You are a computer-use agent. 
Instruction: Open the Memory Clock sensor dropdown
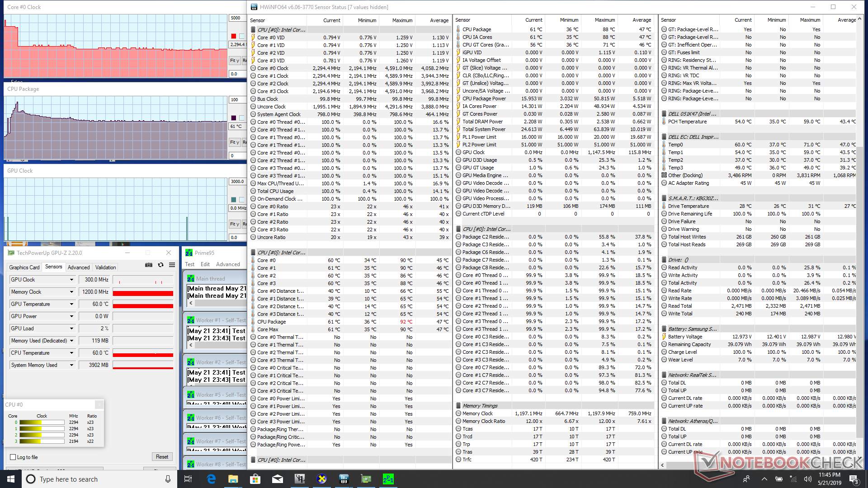(71, 292)
